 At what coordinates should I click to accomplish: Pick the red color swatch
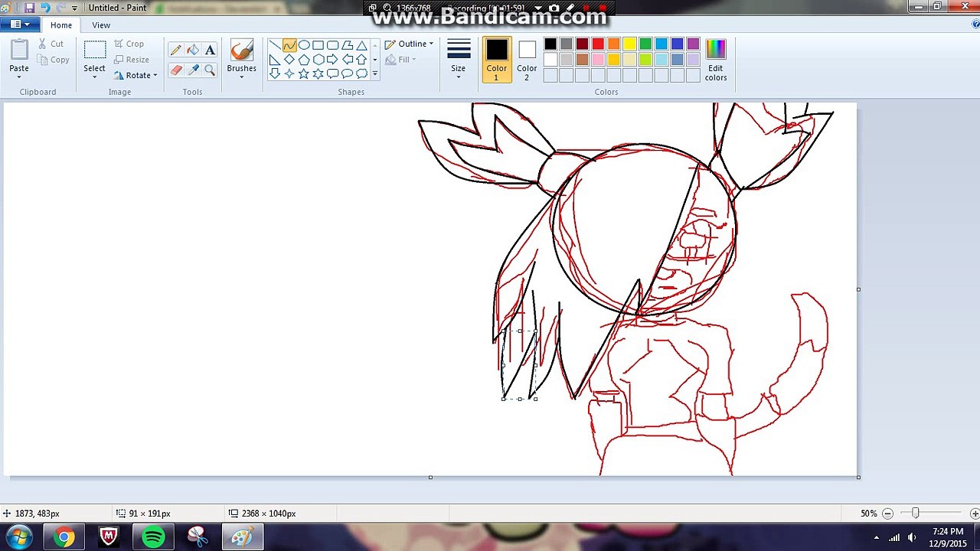point(598,44)
